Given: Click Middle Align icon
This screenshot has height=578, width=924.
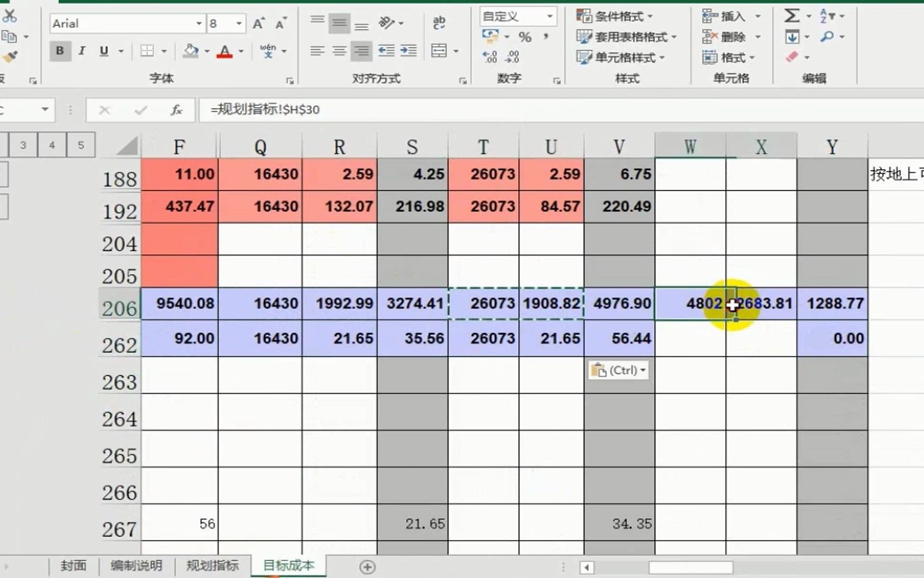Looking at the screenshot, I should coord(339,22).
